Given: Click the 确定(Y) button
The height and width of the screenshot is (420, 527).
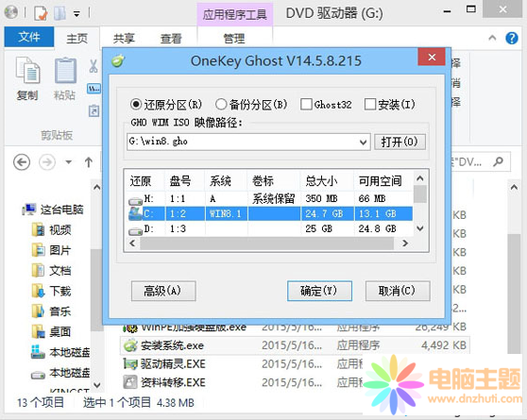Looking at the screenshot, I should tap(319, 291).
